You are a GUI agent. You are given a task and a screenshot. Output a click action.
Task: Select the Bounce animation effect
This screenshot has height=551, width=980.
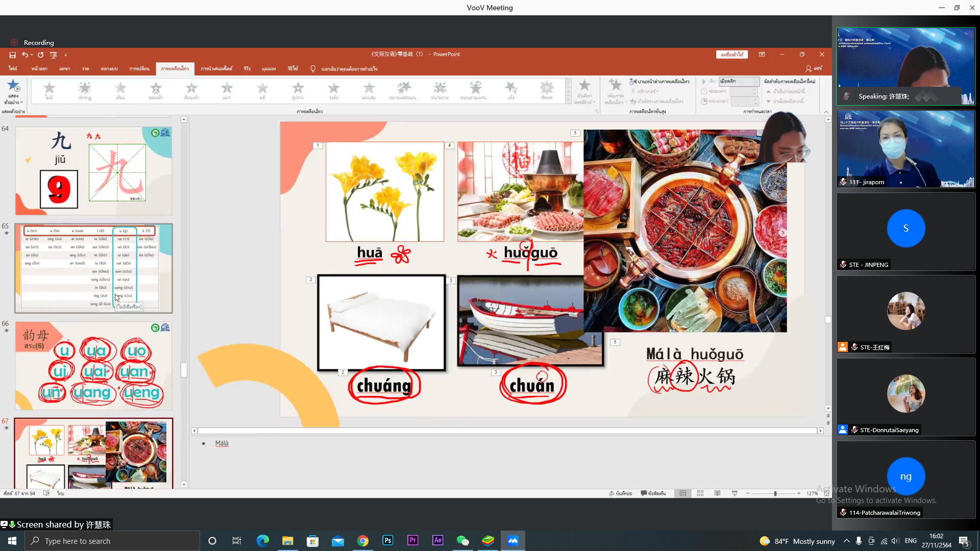click(x=511, y=90)
